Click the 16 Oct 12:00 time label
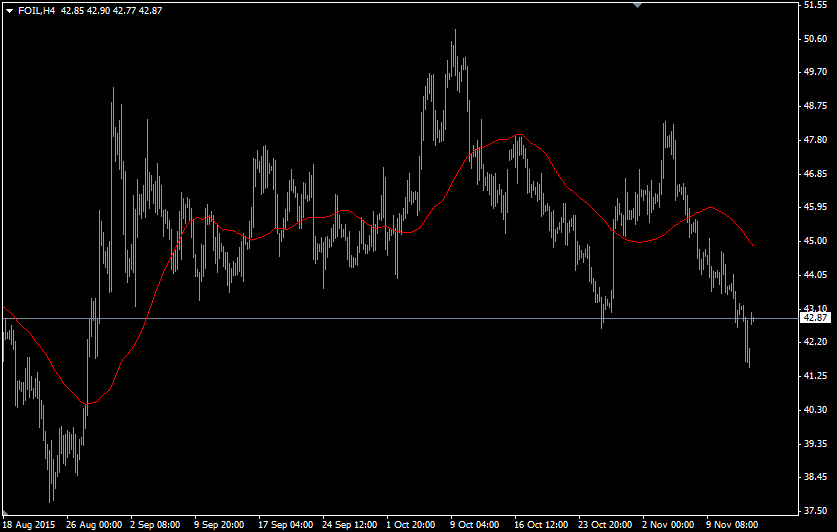 pyautogui.click(x=542, y=525)
